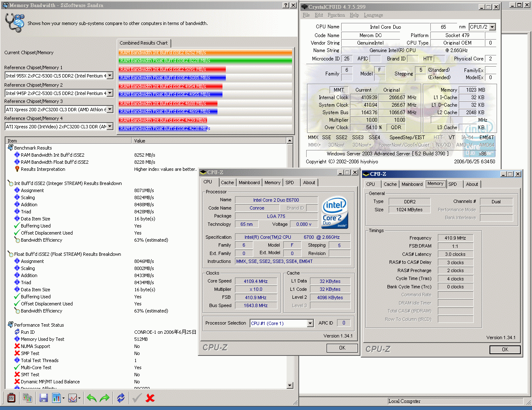532x410 pixels.
Task: Open the Language menu in CrystalCPUID
Action: [x=373, y=15]
